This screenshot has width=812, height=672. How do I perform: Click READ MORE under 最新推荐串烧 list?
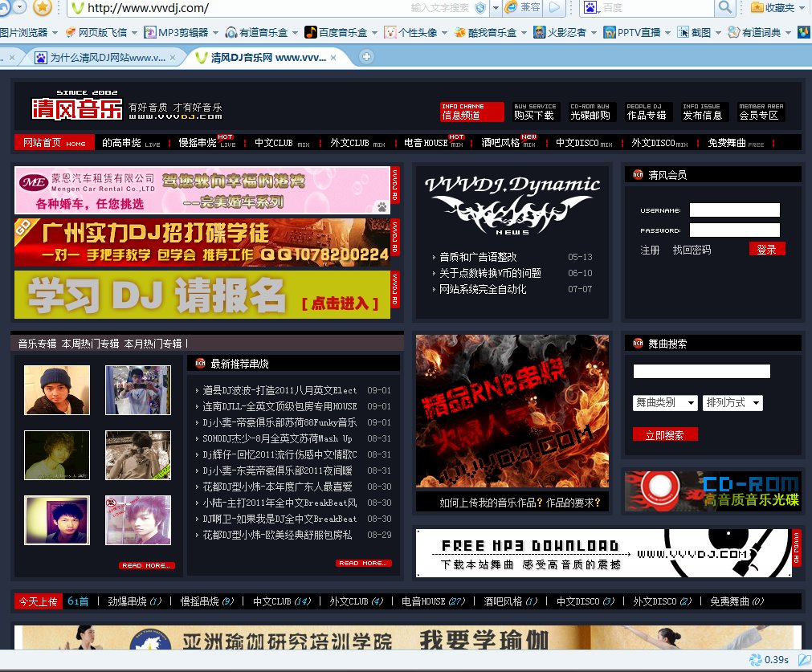(x=364, y=564)
